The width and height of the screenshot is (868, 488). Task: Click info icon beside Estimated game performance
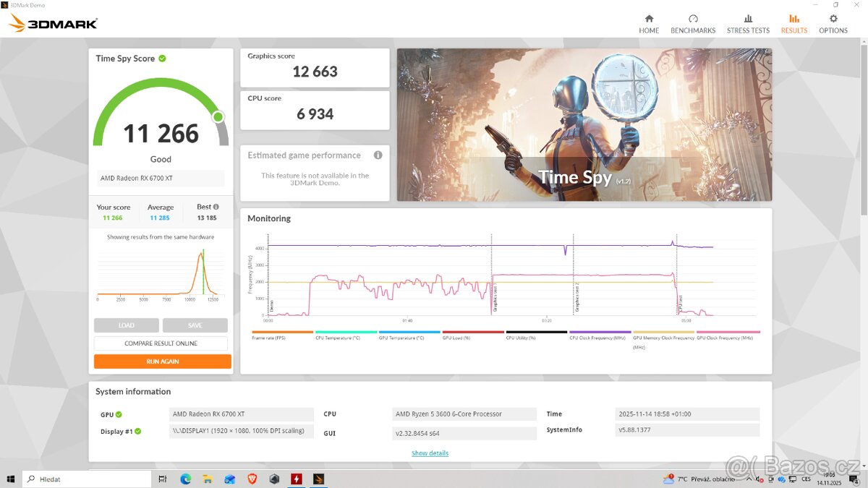(377, 155)
